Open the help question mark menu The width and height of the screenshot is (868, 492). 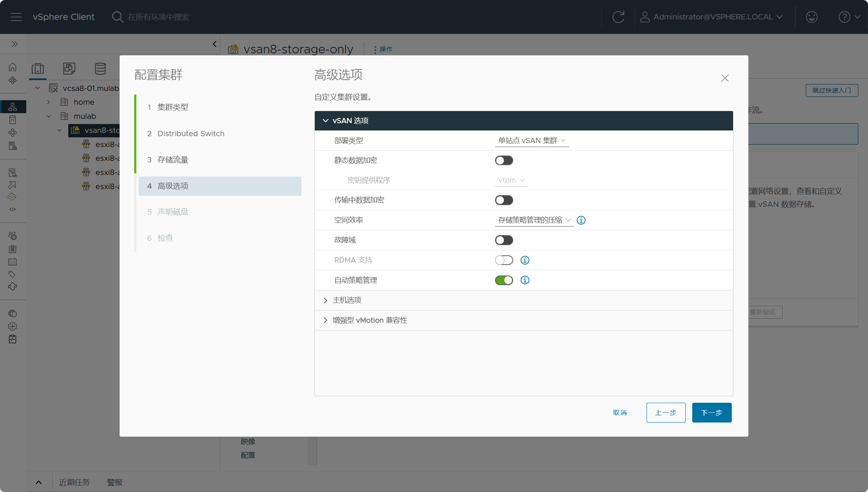(x=849, y=17)
